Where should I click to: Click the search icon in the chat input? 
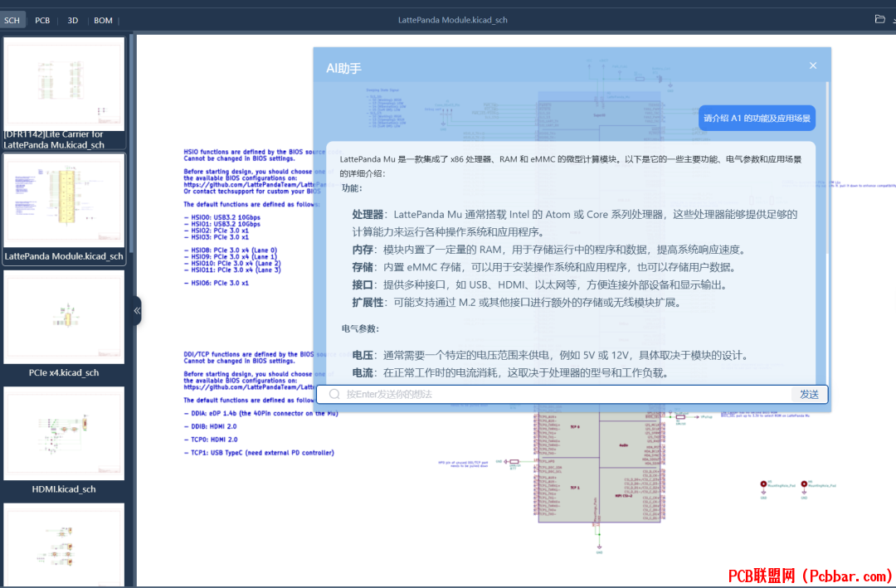tap(334, 394)
